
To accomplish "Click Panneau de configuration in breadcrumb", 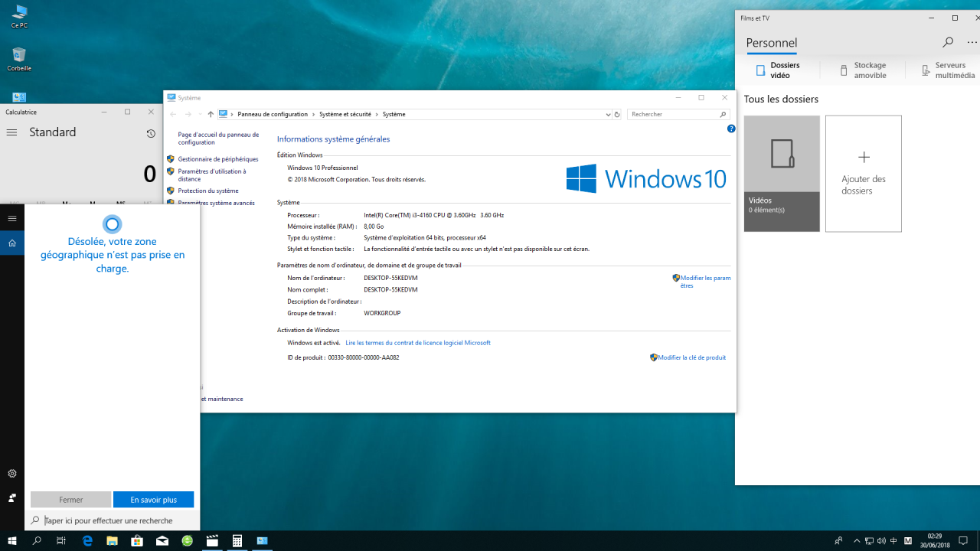I will (273, 114).
